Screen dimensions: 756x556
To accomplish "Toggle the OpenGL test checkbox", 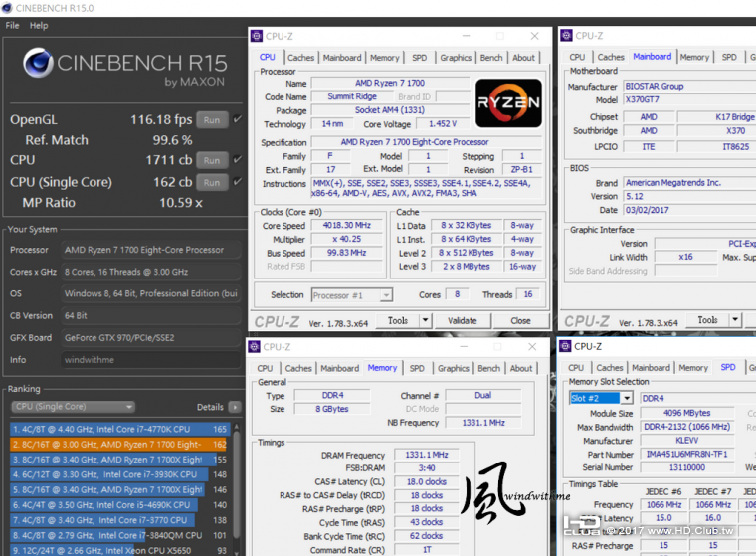I will point(237,119).
